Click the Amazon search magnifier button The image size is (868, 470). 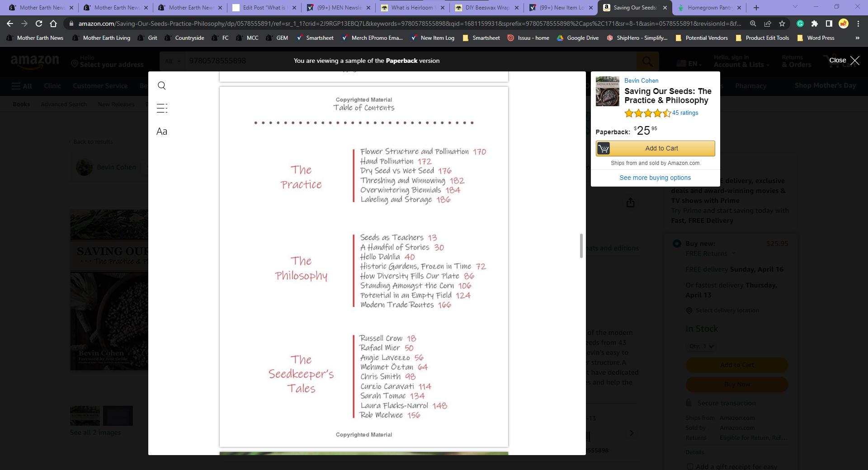point(647,61)
